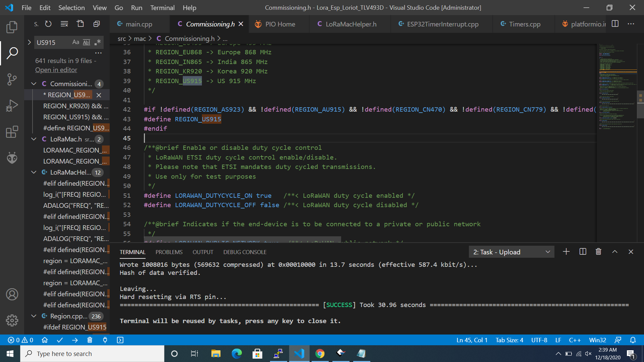This screenshot has width=644, height=362.
Task: Open PIO Home via status bar home icon
Action: click(45, 340)
